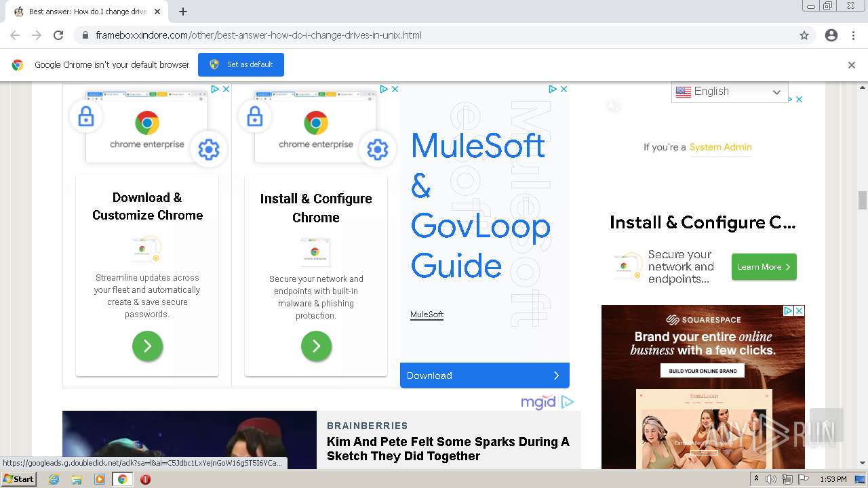Image resolution: width=868 pixels, height=488 pixels.
Task: Click 'Build your online brand' button
Action: click(703, 371)
